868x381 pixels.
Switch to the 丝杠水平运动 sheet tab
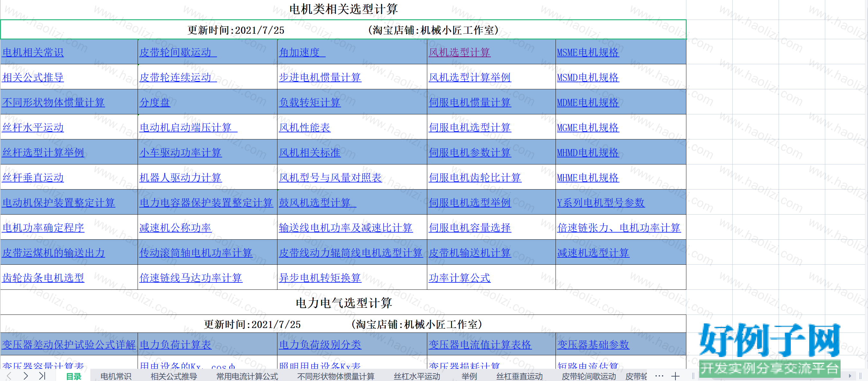[x=417, y=376]
